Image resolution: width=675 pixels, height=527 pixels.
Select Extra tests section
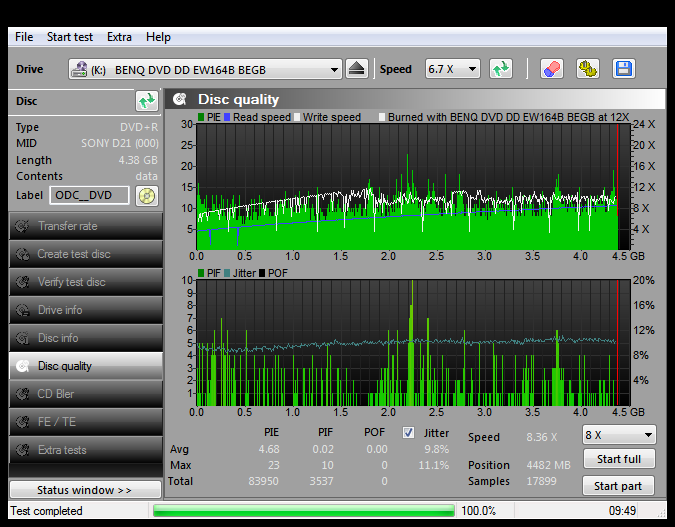[x=86, y=450]
